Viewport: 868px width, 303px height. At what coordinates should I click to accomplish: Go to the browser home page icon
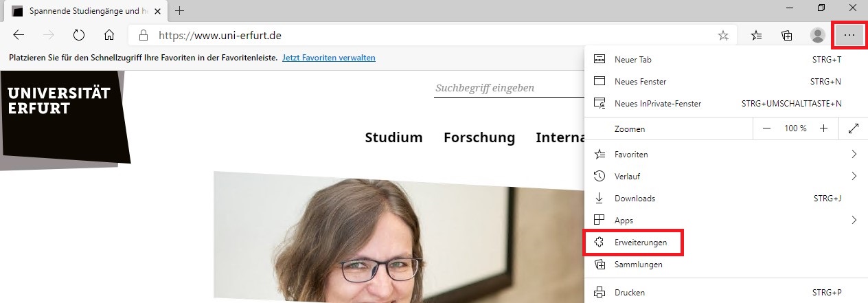click(108, 35)
